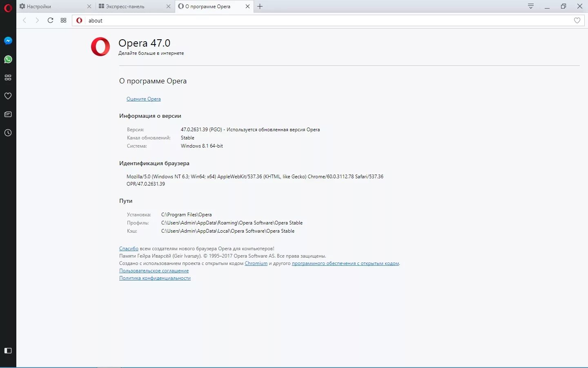Open the Оцените Opera link
This screenshot has height=368, width=588.
click(143, 99)
